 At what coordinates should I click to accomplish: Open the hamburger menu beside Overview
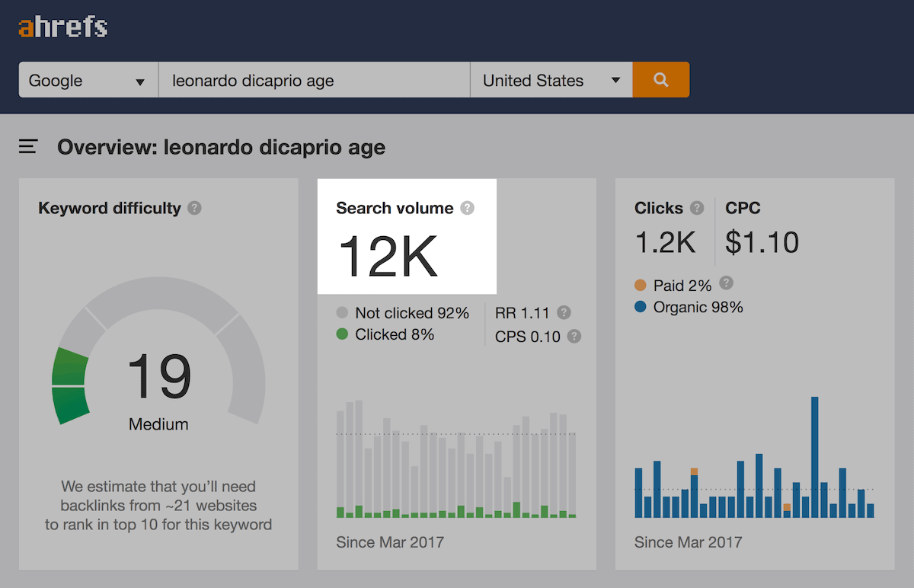(28, 146)
